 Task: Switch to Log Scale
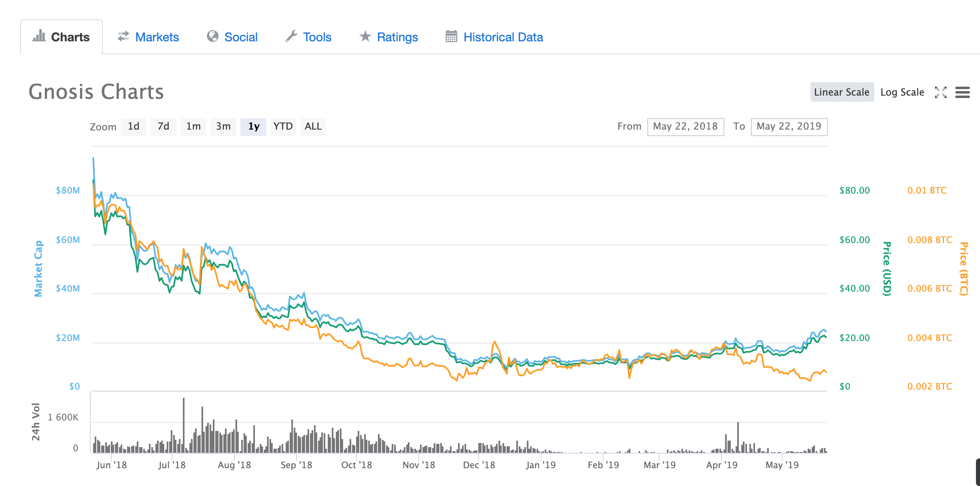[902, 92]
